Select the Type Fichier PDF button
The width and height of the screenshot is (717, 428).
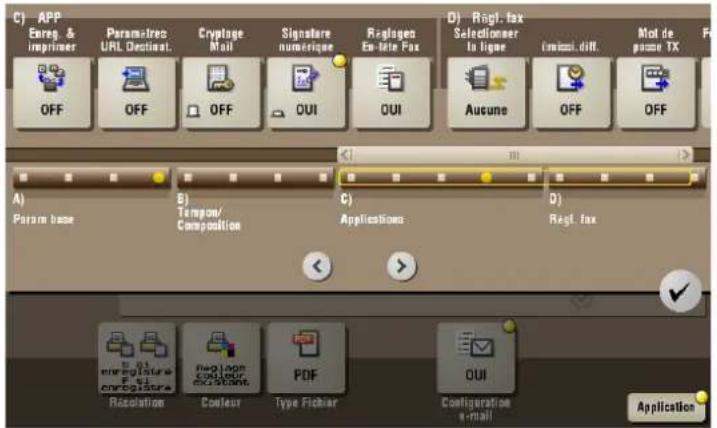(x=306, y=358)
